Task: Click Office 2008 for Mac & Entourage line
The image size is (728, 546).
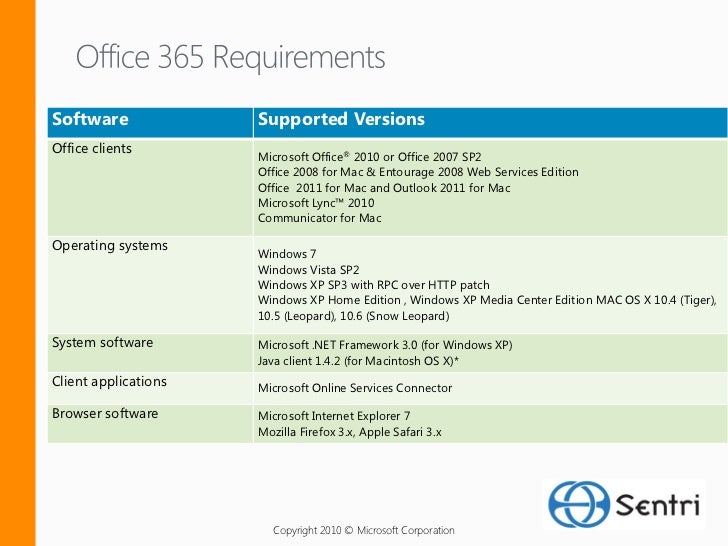Action: 418,172
